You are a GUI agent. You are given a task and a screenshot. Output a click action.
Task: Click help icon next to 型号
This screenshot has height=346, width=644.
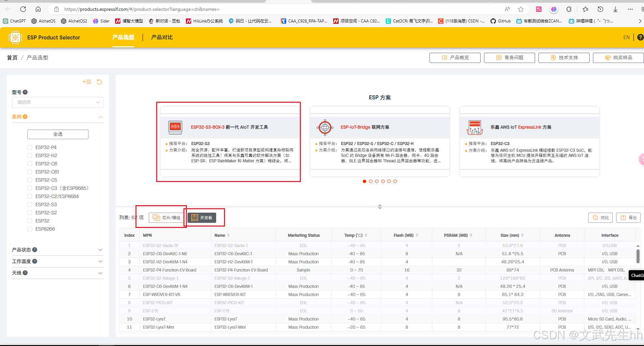pos(25,92)
